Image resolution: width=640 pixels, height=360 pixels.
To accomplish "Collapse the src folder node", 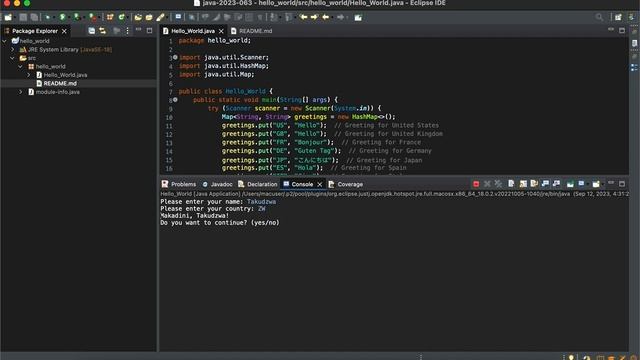I will point(13,58).
